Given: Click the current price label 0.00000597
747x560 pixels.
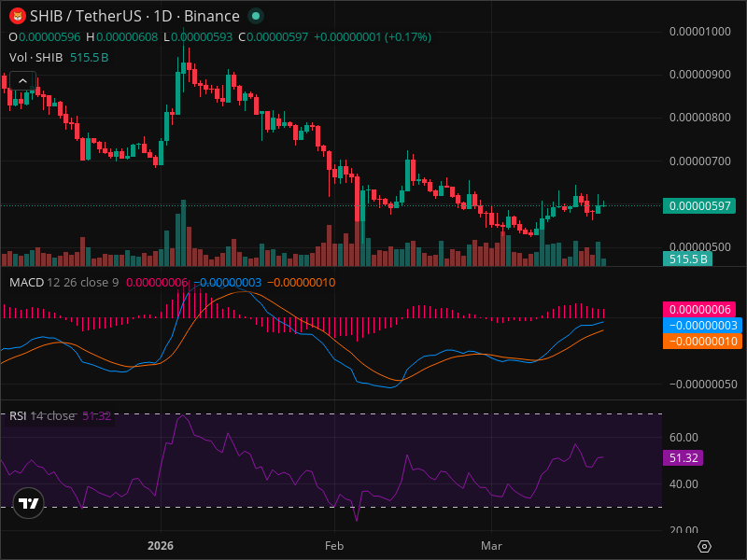Looking at the screenshot, I should [699, 205].
